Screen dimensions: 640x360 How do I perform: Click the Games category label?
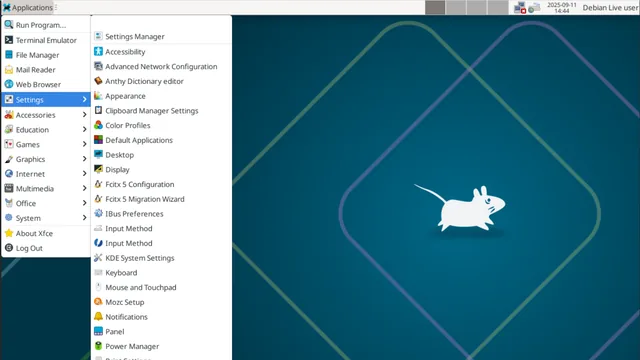(28, 144)
